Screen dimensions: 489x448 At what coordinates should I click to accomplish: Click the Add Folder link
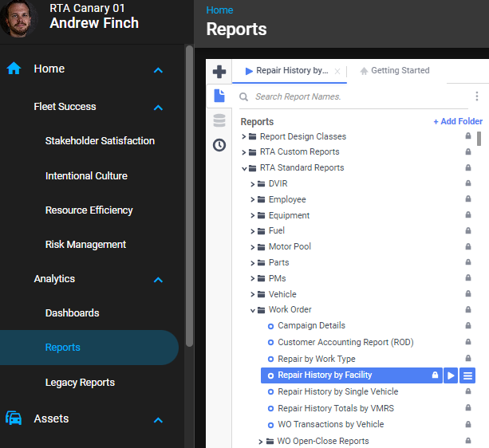click(x=457, y=122)
